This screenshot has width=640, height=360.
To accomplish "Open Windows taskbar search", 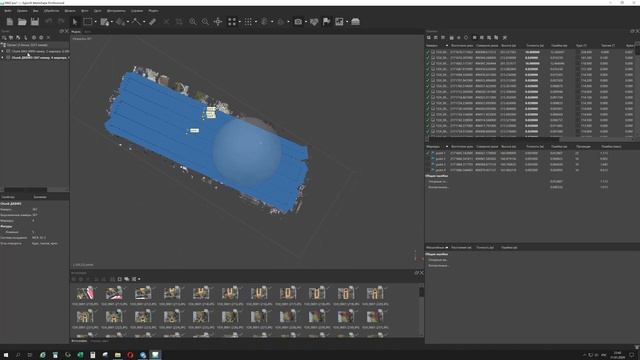I will [18, 355].
